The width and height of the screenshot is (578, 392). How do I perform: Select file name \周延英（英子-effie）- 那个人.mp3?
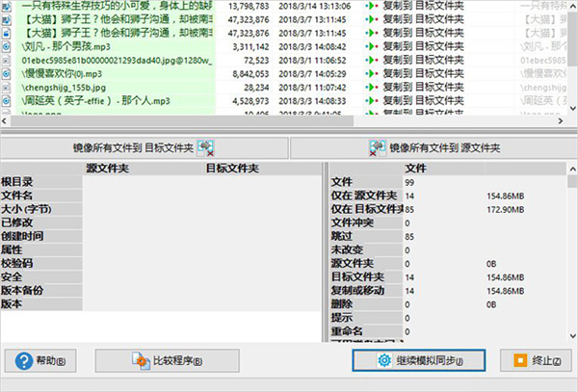(x=95, y=101)
